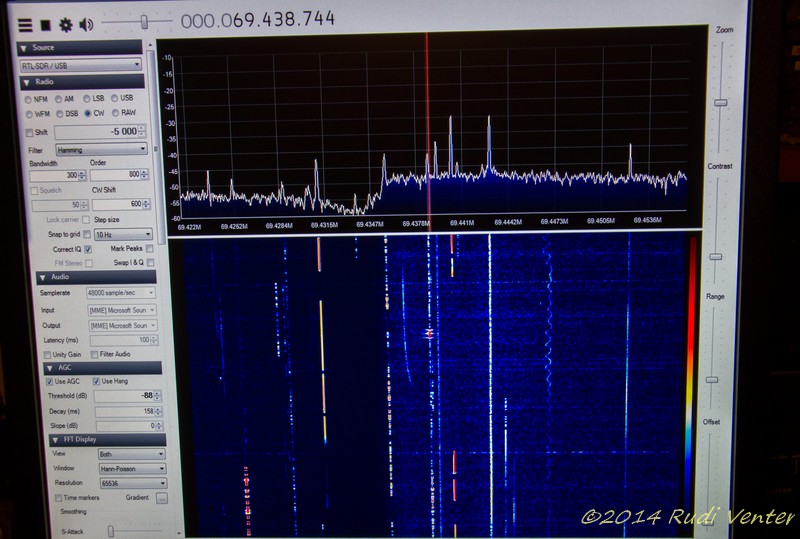This screenshot has height=539, width=800.
Task: Move the Zoom slider handle
Action: coord(720,103)
